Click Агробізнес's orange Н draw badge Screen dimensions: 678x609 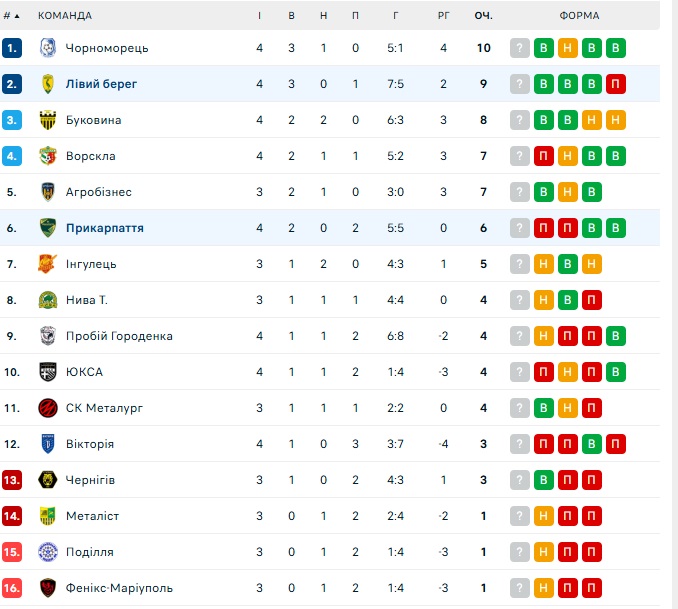pyautogui.click(x=568, y=192)
